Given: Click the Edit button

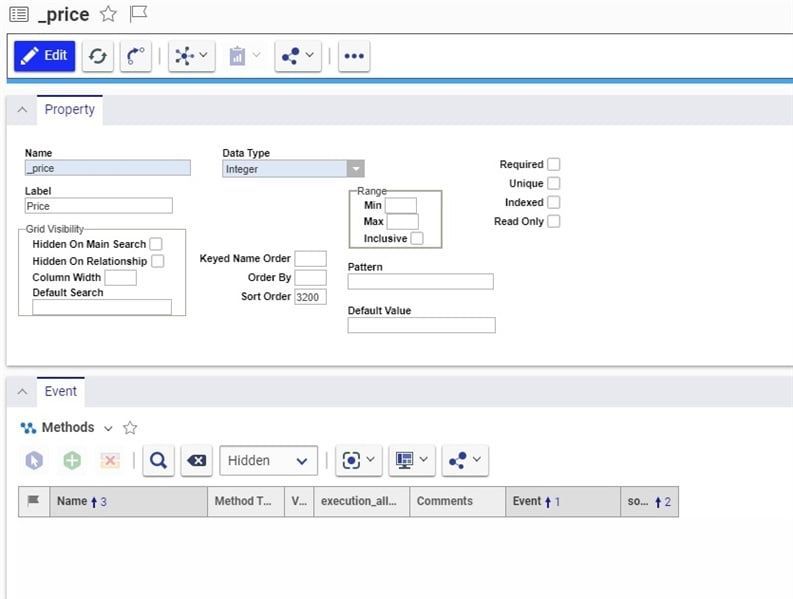Looking at the screenshot, I should point(45,56).
